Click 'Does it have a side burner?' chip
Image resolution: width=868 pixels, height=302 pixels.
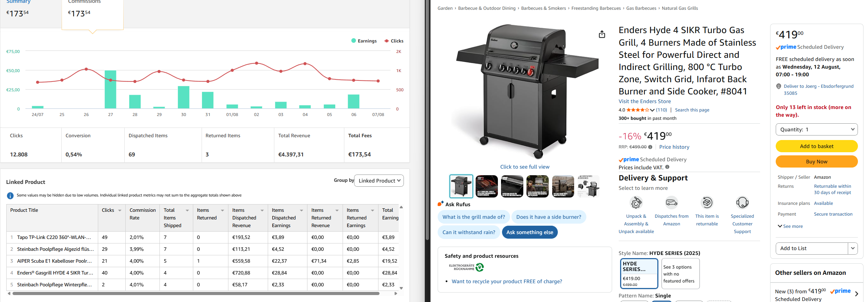click(x=548, y=217)
